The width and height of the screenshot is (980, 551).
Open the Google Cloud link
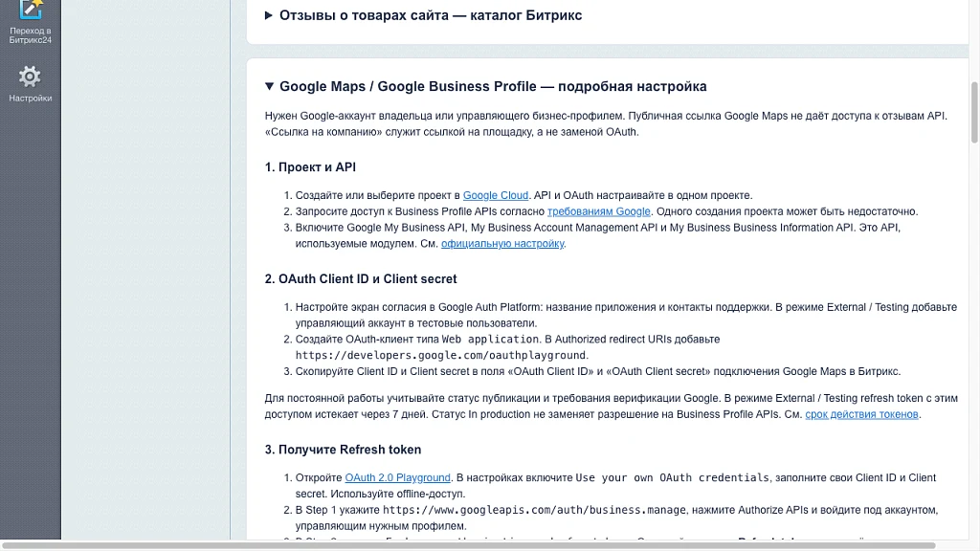coord(496,195)
